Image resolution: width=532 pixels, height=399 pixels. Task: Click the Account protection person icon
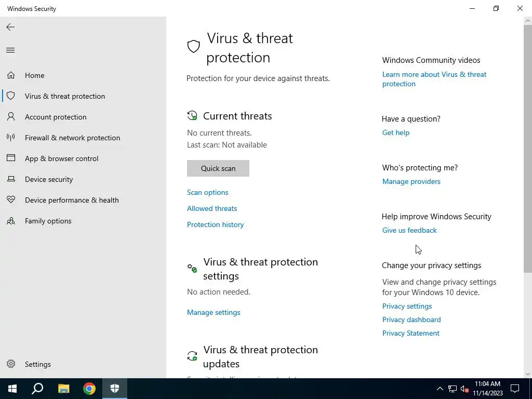(11, 117)
